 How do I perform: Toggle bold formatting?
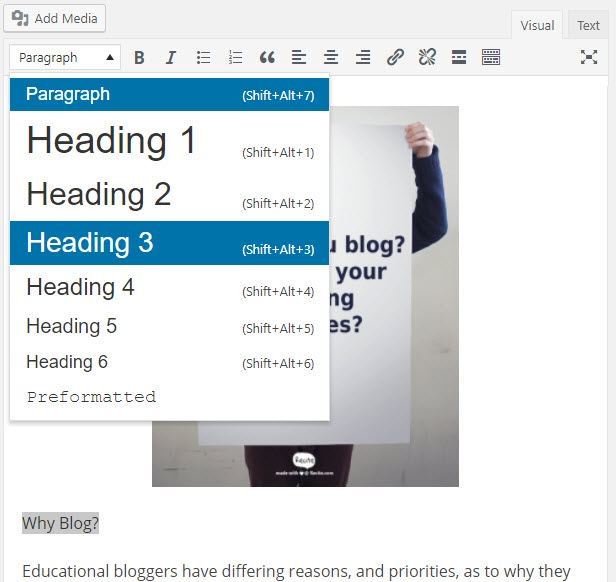[x=139, y=58]
